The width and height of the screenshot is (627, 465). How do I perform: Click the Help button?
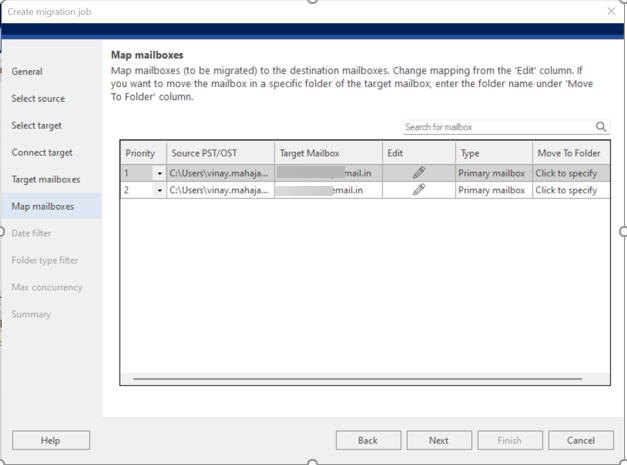(51, 440)
